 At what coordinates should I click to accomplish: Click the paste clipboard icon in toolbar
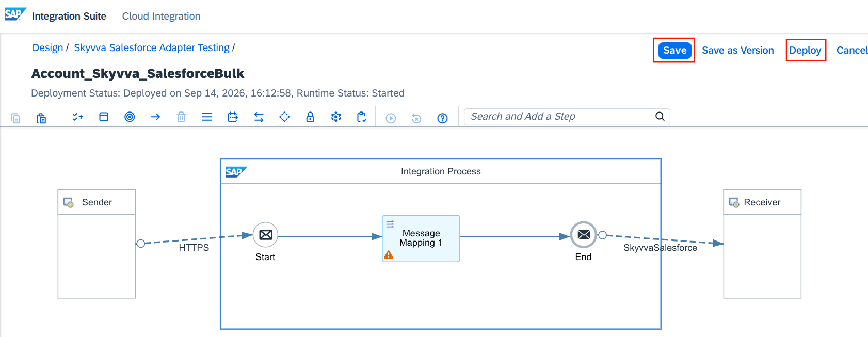click(x=41, y=118)
